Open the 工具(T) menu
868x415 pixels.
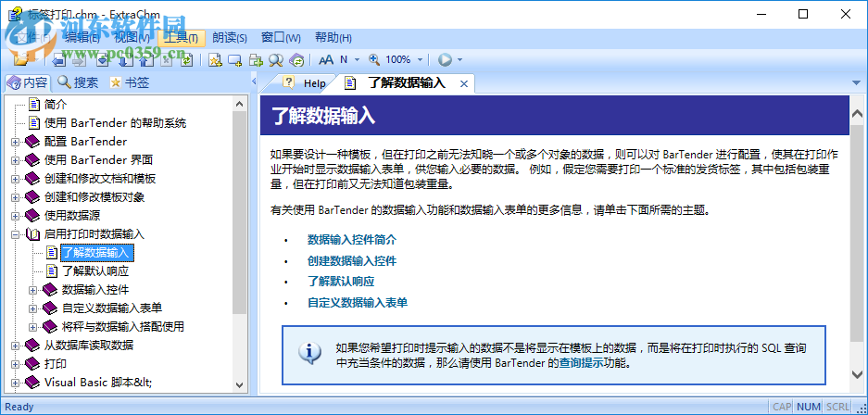181,38
